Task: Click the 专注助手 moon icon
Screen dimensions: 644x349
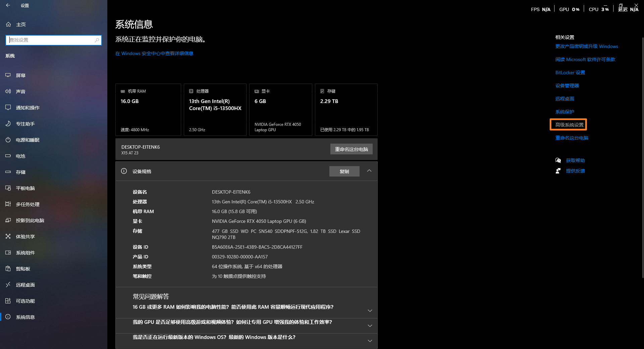Action: 8,123
